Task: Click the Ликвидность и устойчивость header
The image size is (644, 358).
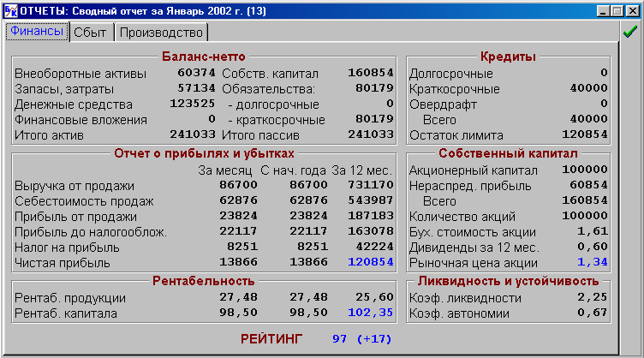Action: click(x=508, y=281)
